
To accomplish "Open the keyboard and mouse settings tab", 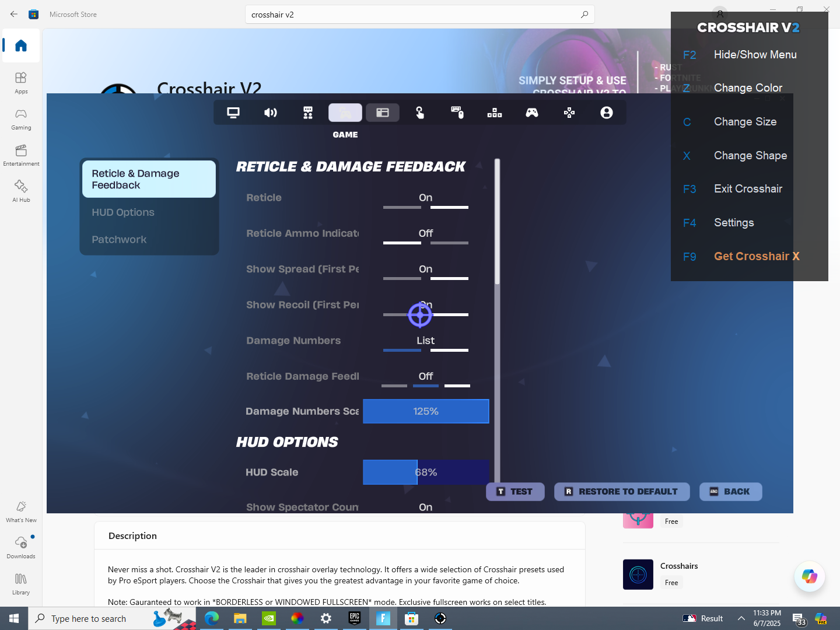I will [x=457, y=113].
